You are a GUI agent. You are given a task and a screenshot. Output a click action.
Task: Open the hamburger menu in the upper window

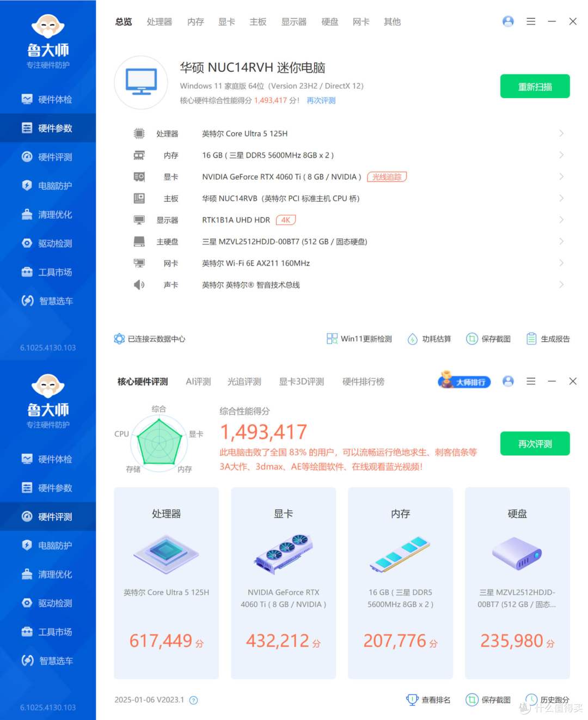(531, 21)
